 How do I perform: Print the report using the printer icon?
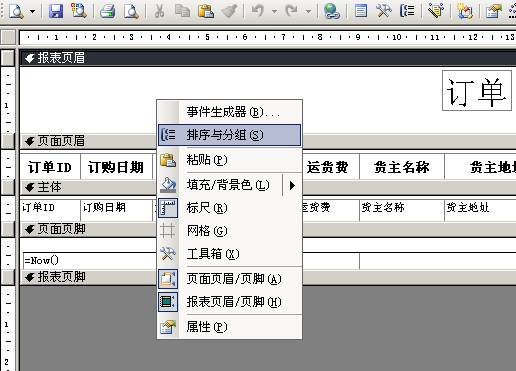coord(108,11)
